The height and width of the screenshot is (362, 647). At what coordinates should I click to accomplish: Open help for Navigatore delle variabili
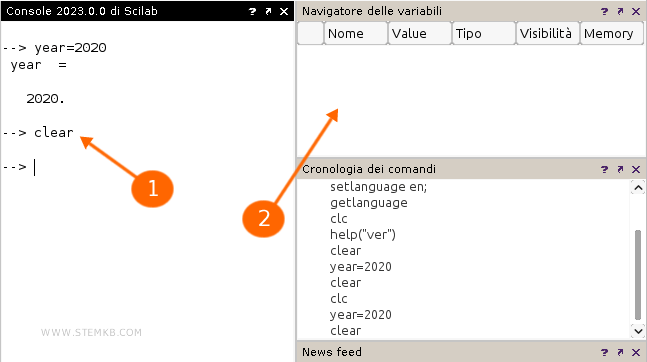coord(604,12)
